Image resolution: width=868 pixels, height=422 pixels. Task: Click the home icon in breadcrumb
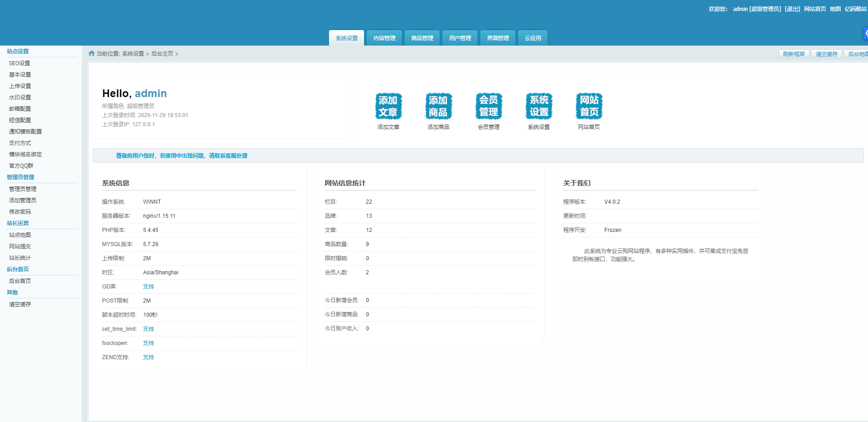coord(92,53)
